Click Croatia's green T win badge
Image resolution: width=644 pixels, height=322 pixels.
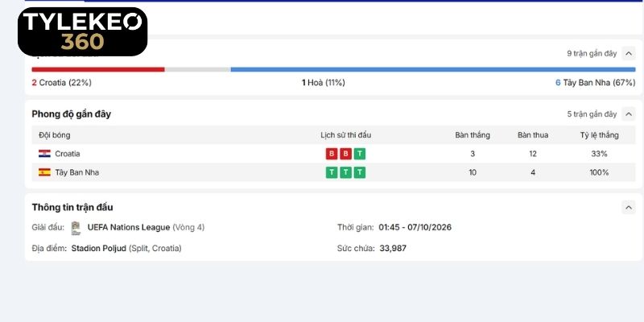click(360, 154)
